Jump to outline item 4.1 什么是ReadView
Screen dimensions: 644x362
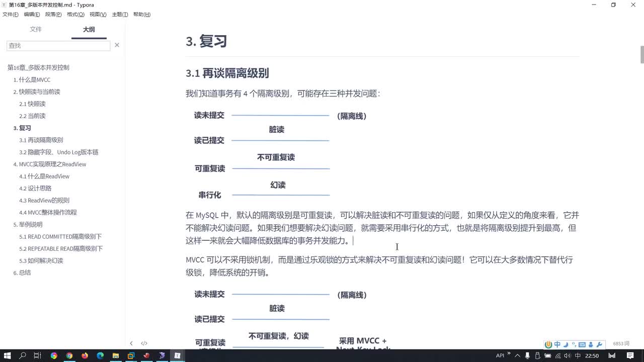(44, 176)
